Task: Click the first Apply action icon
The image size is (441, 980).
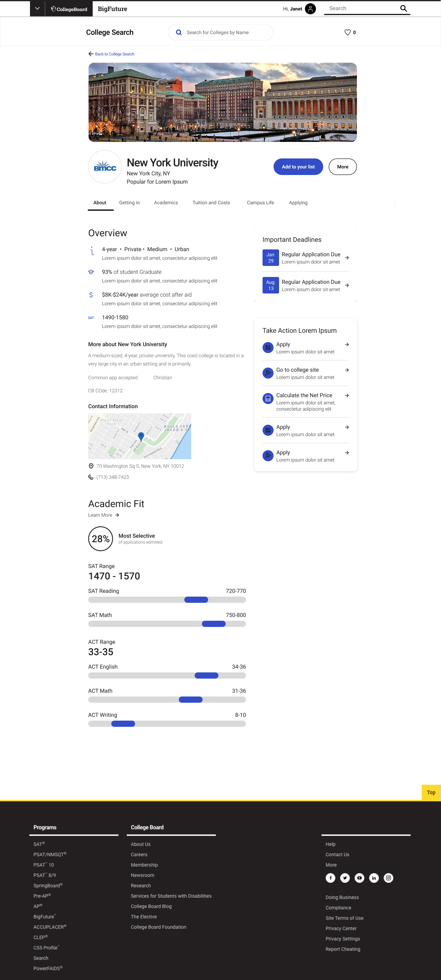Action: tap(268, 348)
